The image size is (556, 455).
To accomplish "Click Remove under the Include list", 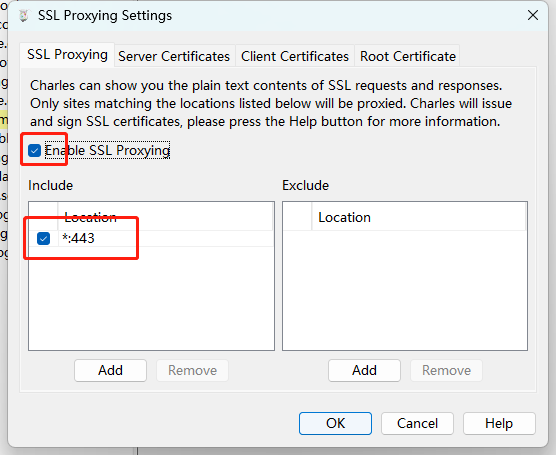I will (x=192, y=370).
